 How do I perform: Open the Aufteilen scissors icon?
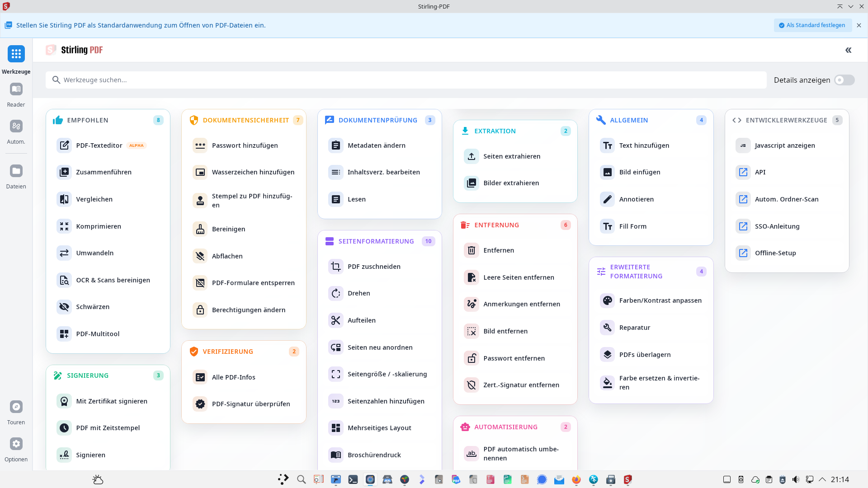pyautogui.click(x=335, y=320)
